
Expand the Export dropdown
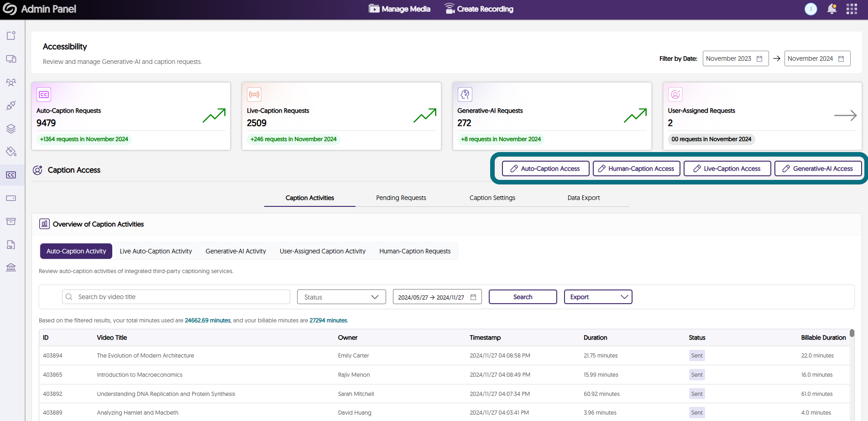click(598, 297)
